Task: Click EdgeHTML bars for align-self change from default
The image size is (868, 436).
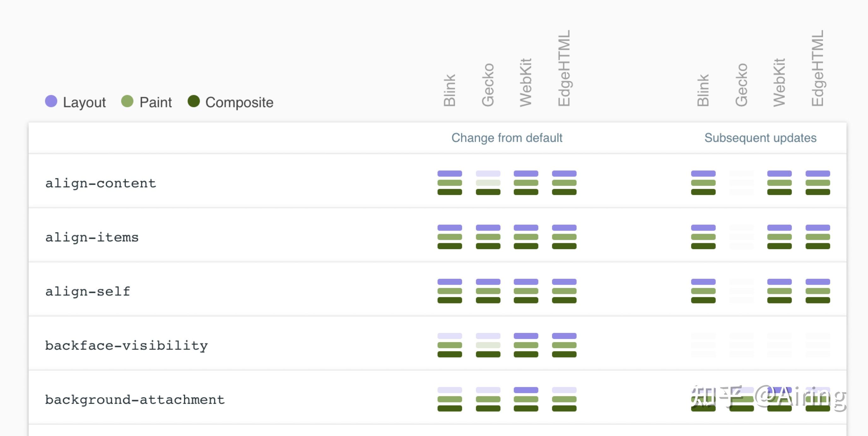Action: click(564, 291)
